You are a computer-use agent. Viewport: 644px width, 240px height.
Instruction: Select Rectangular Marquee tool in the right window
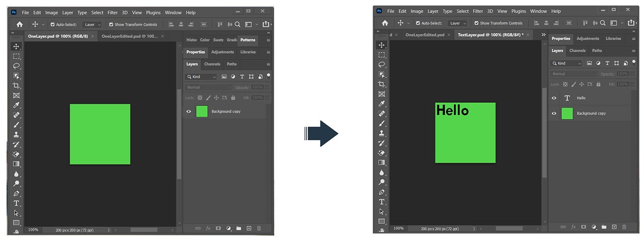(382, 55)
